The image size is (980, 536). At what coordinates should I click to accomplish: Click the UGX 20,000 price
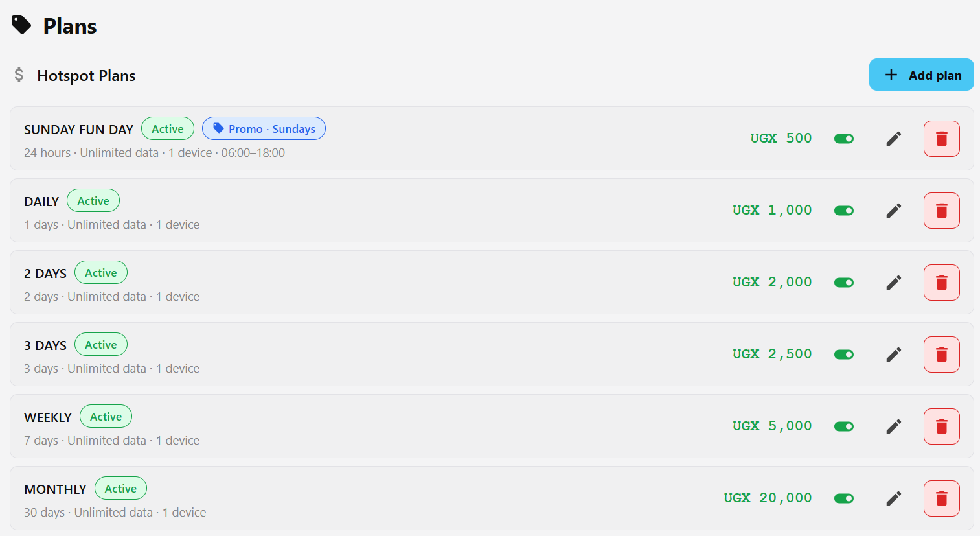768,498
